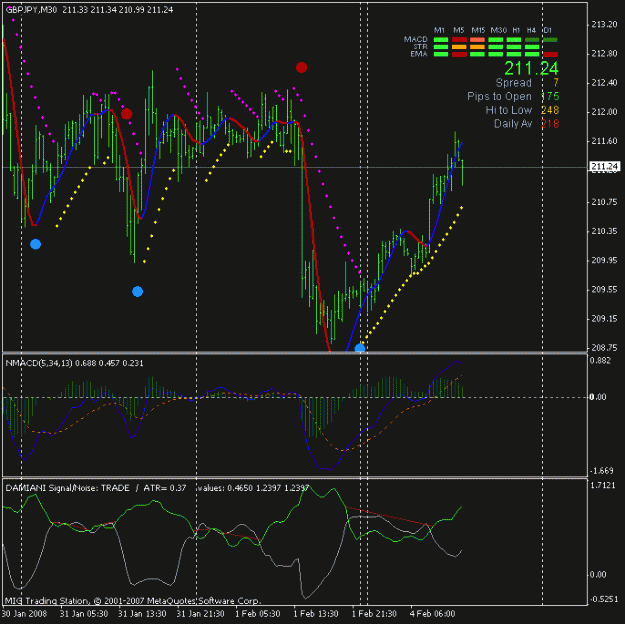Click the red signal dot on the moving average line
Screen dimensions: 625x624
[126, 114]
